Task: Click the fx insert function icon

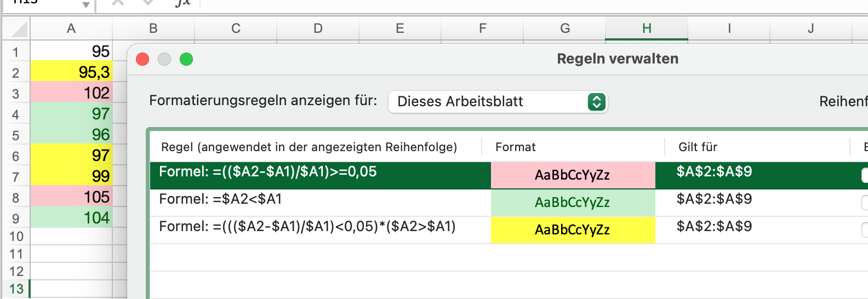Action: click(x=183, y=3)
